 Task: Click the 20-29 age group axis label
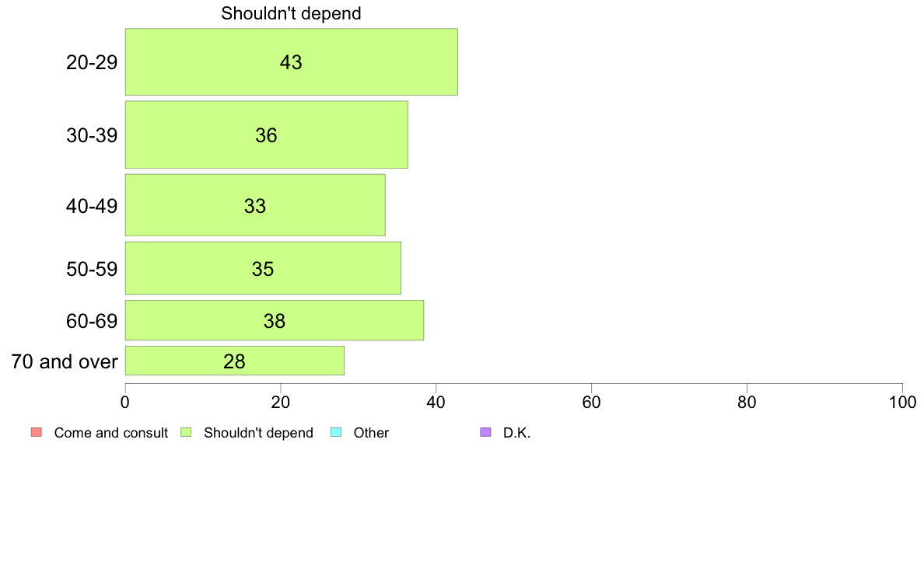pyautogui.click(x=92, y=62)
